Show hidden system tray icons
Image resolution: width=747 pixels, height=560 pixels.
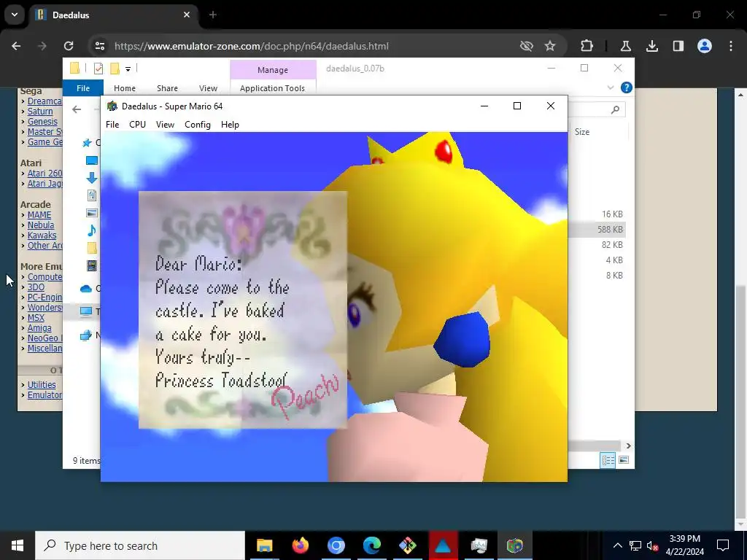(x=617, y=545)
